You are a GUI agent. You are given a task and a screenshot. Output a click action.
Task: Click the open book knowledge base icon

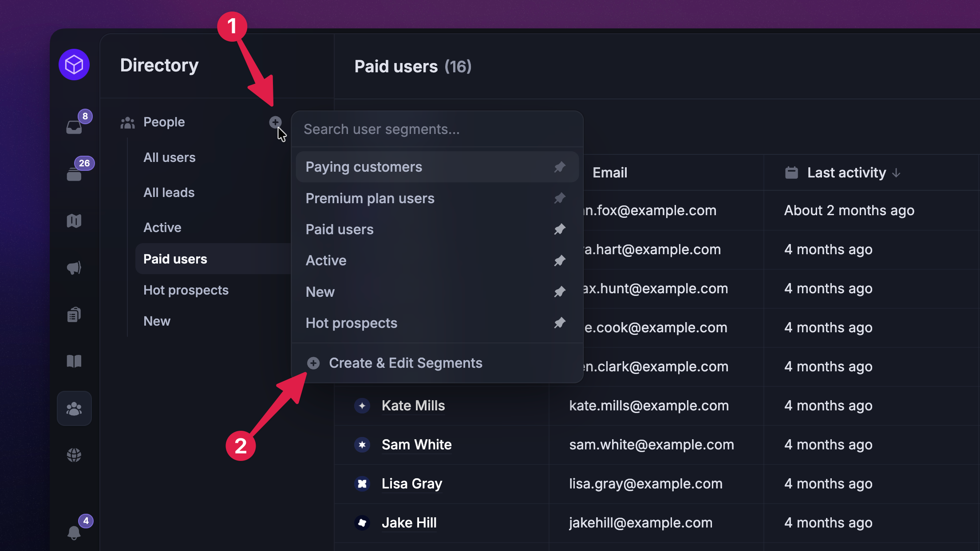74,361
